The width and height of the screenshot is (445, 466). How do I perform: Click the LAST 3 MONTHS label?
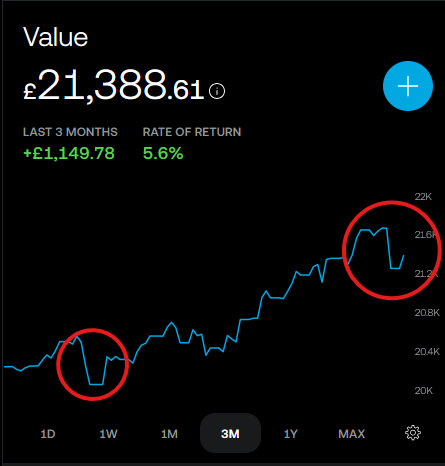(70, 132)
